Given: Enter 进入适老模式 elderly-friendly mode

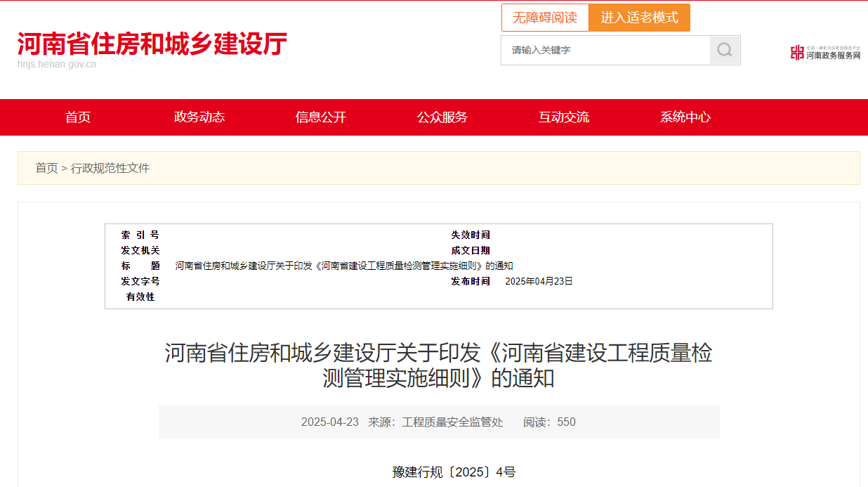Looking at the screenshot, I should coord(640,17).
